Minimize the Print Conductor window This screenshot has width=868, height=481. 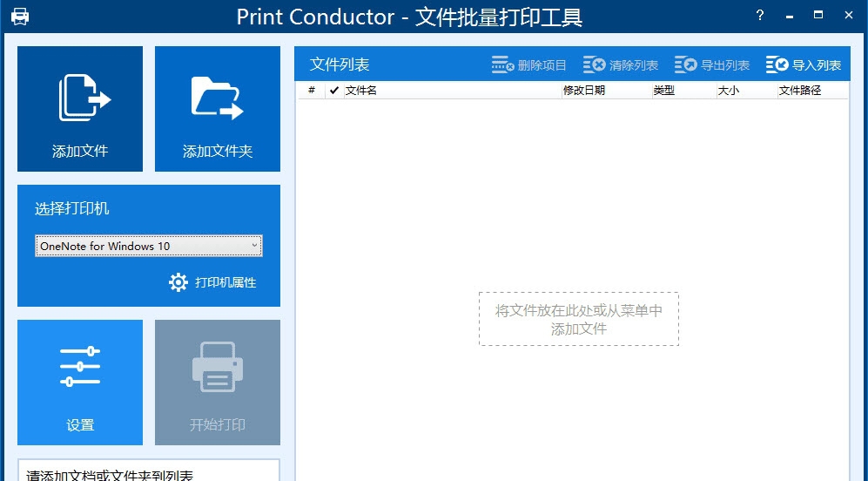pyautogui.click(x=790, y=16)
